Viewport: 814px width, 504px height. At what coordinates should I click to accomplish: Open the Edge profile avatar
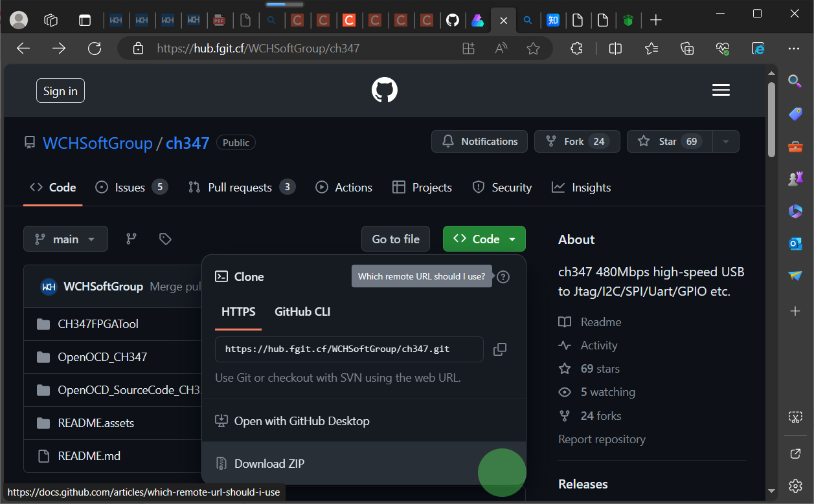tap(19, 20)
